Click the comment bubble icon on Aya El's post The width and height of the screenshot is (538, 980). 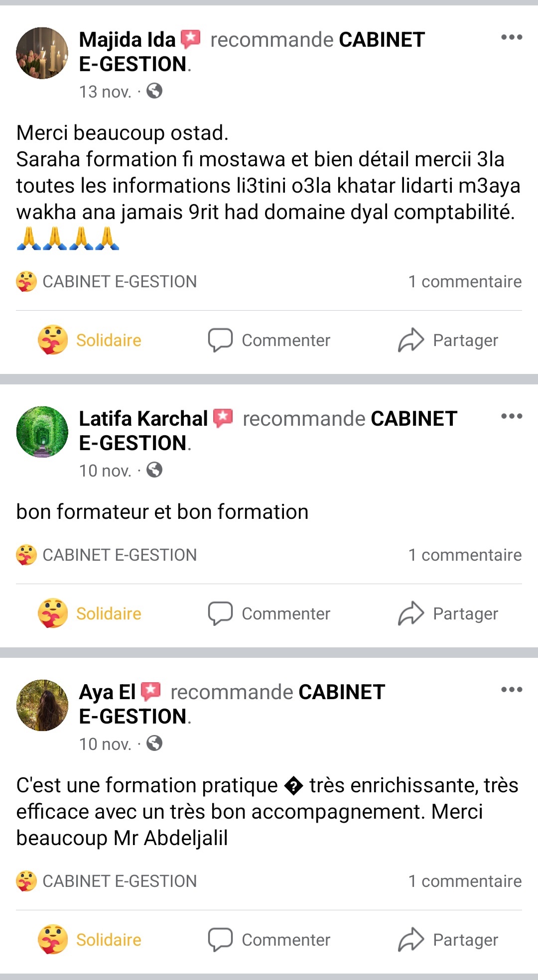pos(220,940)
